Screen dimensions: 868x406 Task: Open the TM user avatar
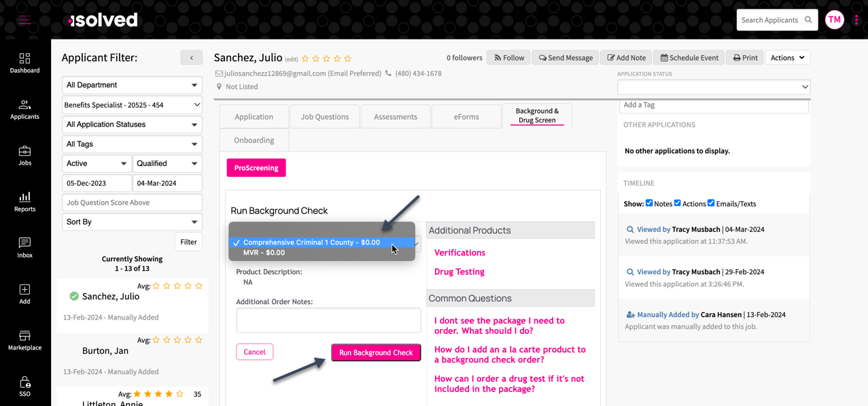[x=834, y=20]
